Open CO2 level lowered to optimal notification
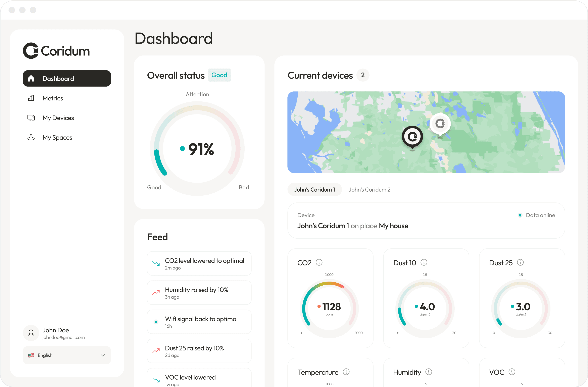 click(x=199, y=263)
